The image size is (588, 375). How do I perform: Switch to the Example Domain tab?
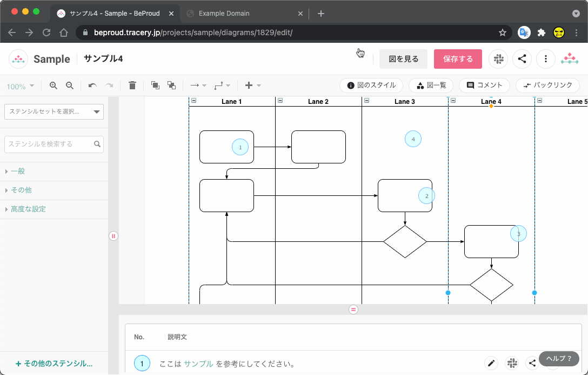point(224,14)
